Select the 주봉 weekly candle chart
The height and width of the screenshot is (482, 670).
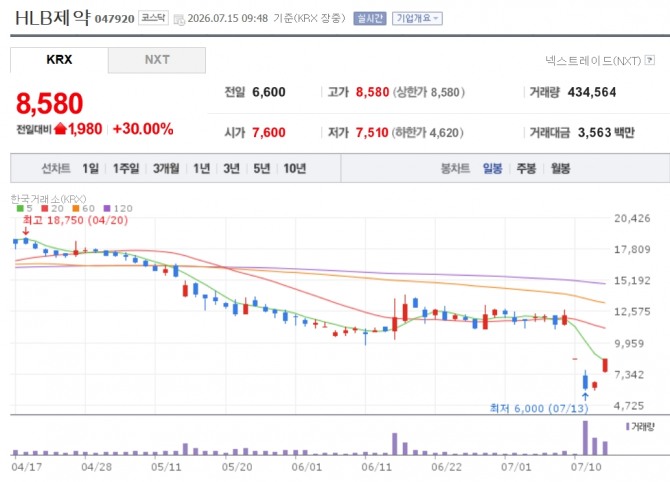(526, 168)
